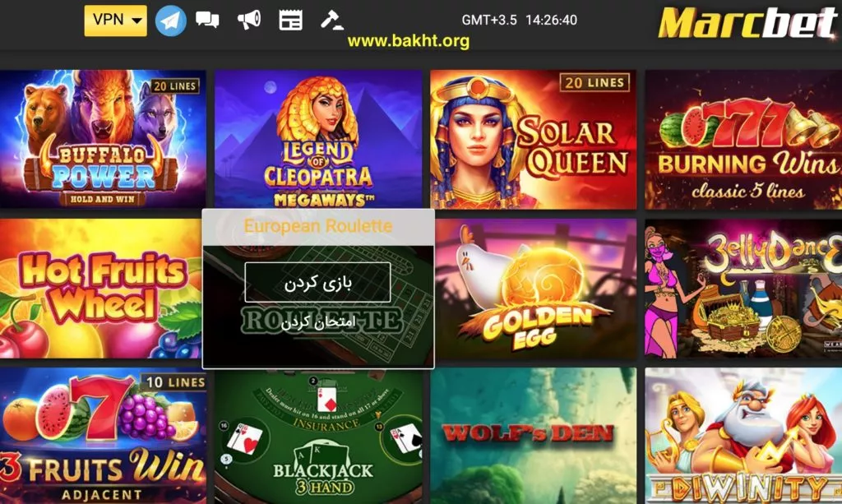Launch the Wolf's Den game
Image resolution: width=842 pixels, height=504 pixels.
pyautogui.click(x=533, y=436)
